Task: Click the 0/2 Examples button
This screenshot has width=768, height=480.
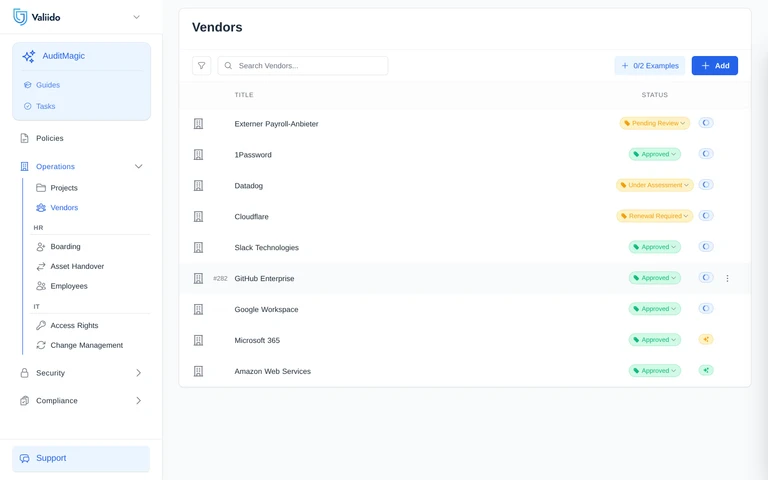Action: pyautogui.click(x=650, y=66)
